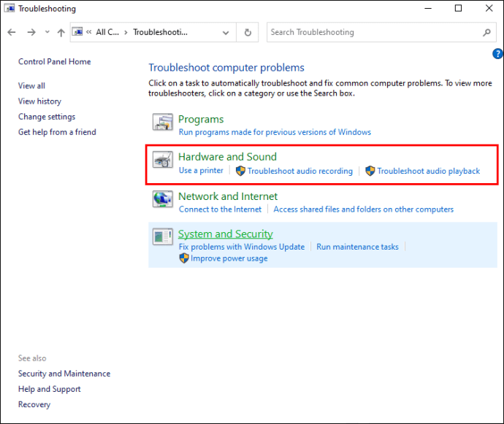
Task: Click Connect to the Internet
Action: (220, 209)
